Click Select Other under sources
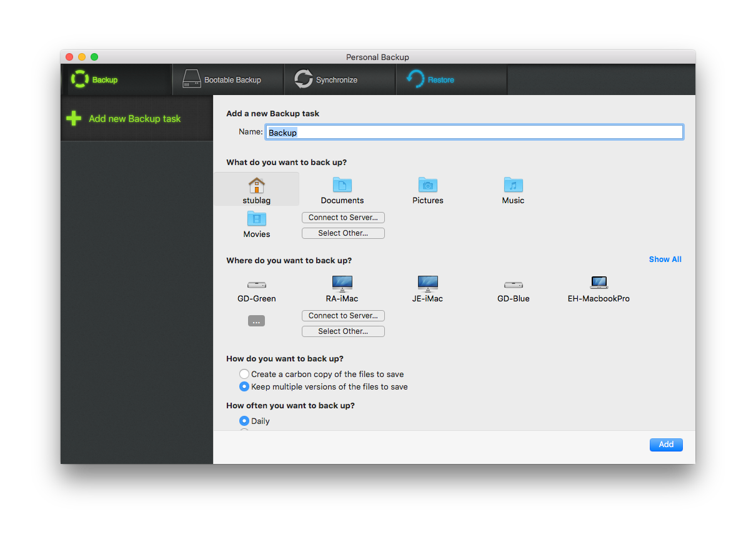This screenshot has height=544, width=756. [343, 233]
